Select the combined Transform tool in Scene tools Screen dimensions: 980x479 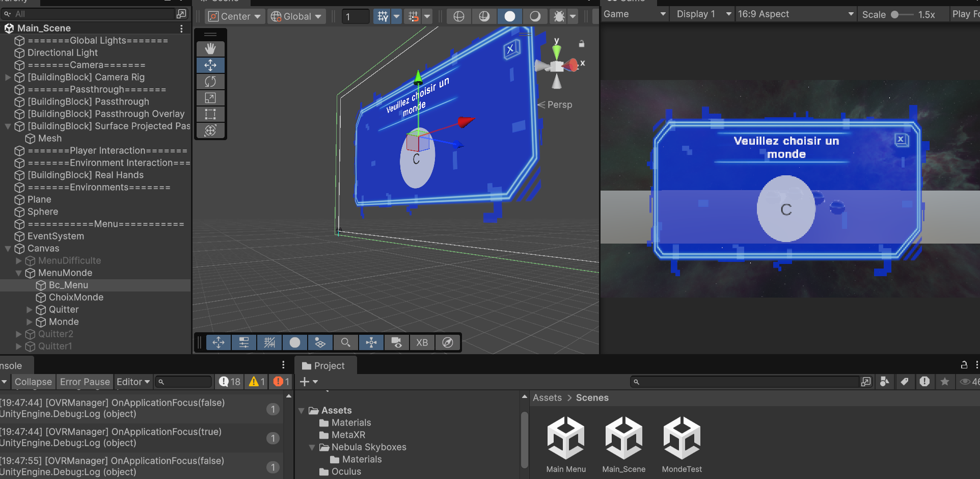[210, 130]
